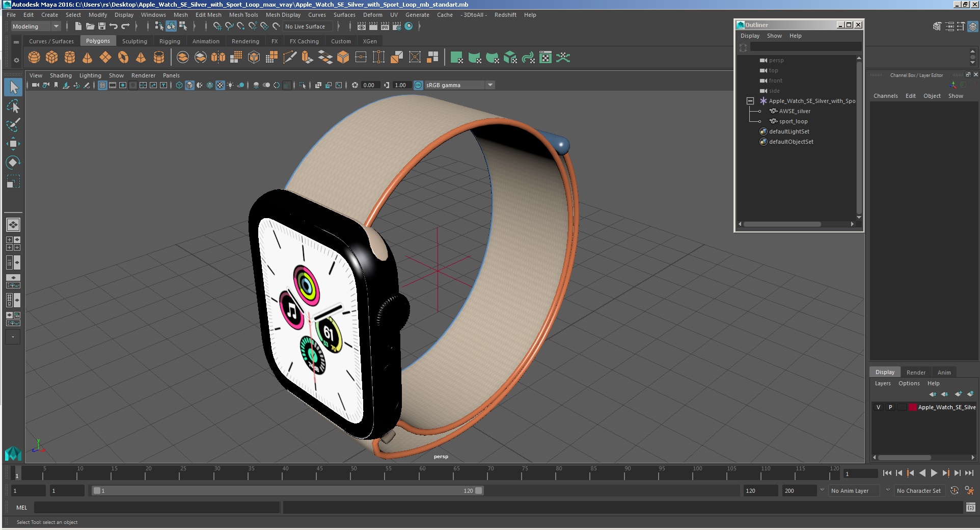Click the Mirror geometry shelf icon
Screen dimensions: 980x530
(x=219, y=58)
